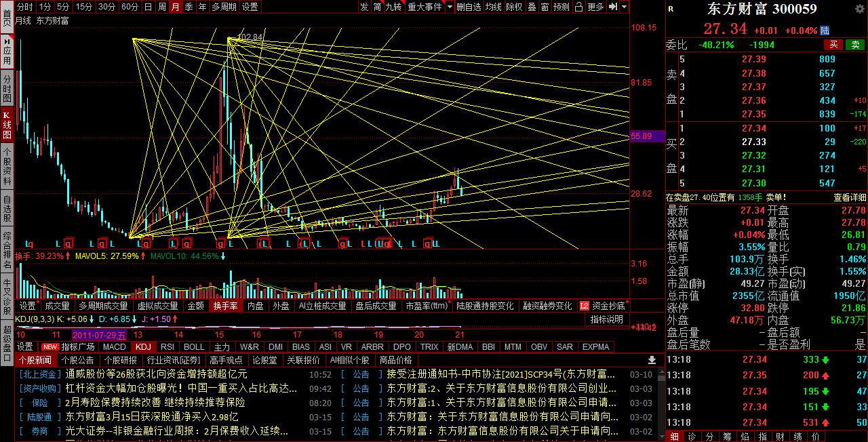The height and width of the screenshot is (442, 868).
Task: Click the download arrow icon in the news panel
Action: pos(652,360)
